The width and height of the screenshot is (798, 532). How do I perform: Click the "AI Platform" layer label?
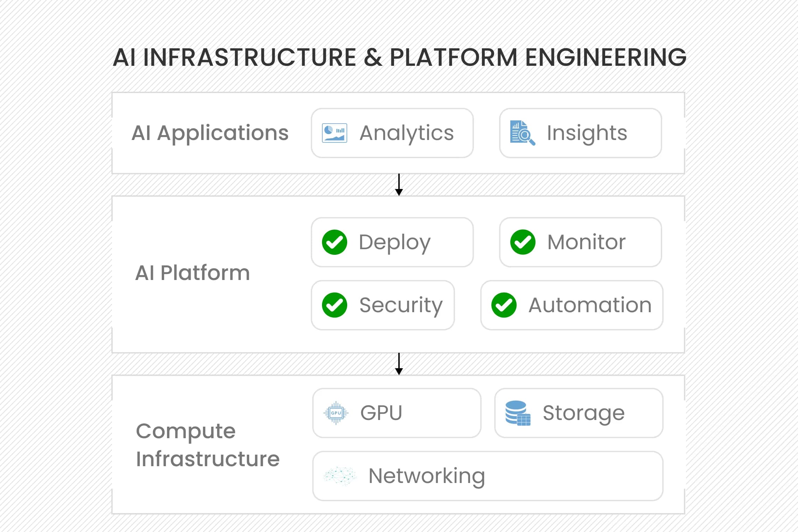[192, 273]
